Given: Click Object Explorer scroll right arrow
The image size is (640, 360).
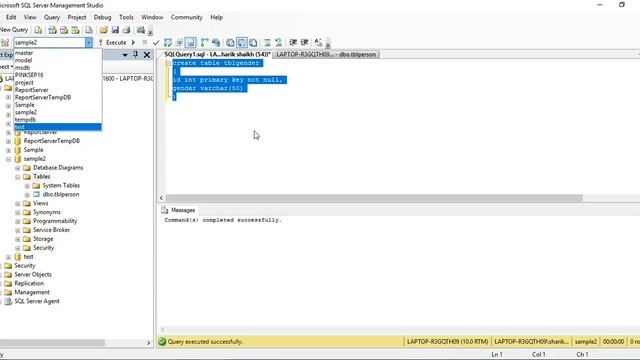Looking at the screenshot, I should point(149,343).
